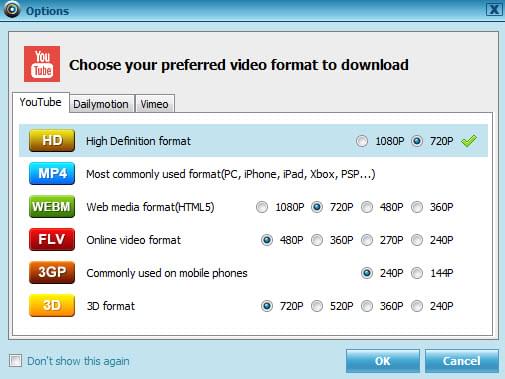Select 720P for High Definition format

pyautogui.click(x=417, y=141)
